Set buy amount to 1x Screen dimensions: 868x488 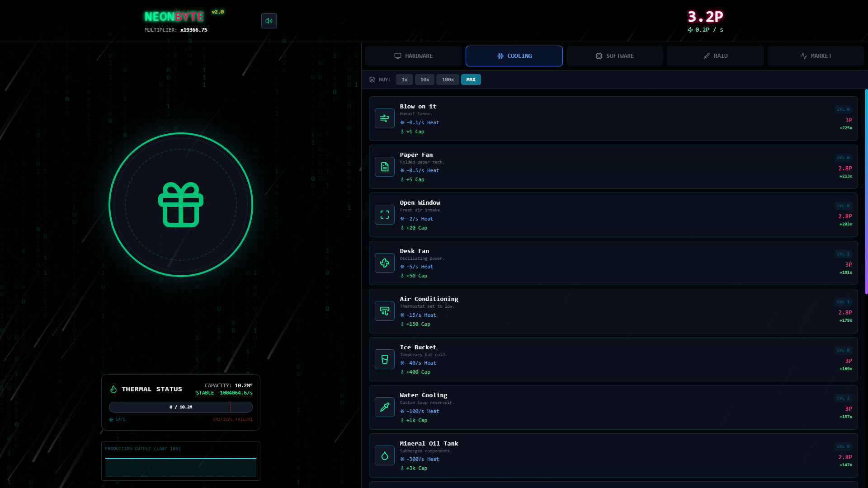click(405, 80)
